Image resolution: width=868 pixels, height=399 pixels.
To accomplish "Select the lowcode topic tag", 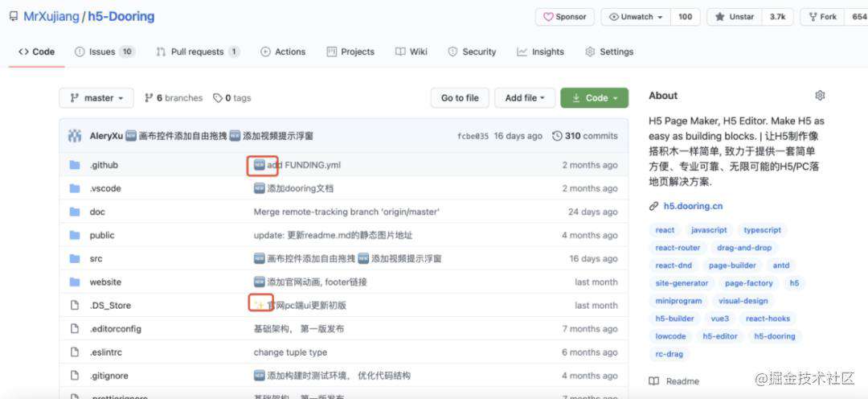I will point(670,336).
